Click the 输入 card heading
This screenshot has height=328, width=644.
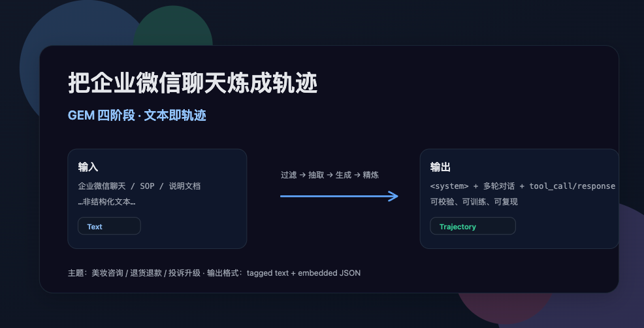88,167
